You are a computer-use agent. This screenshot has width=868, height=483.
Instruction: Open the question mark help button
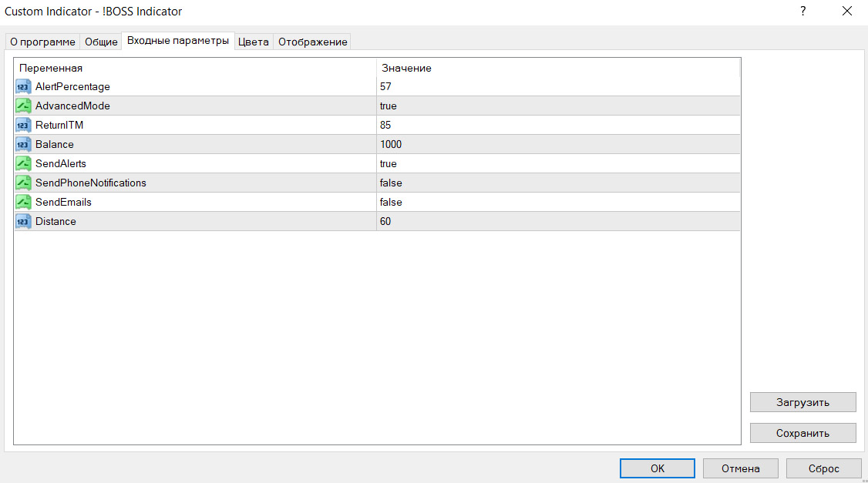802,11
